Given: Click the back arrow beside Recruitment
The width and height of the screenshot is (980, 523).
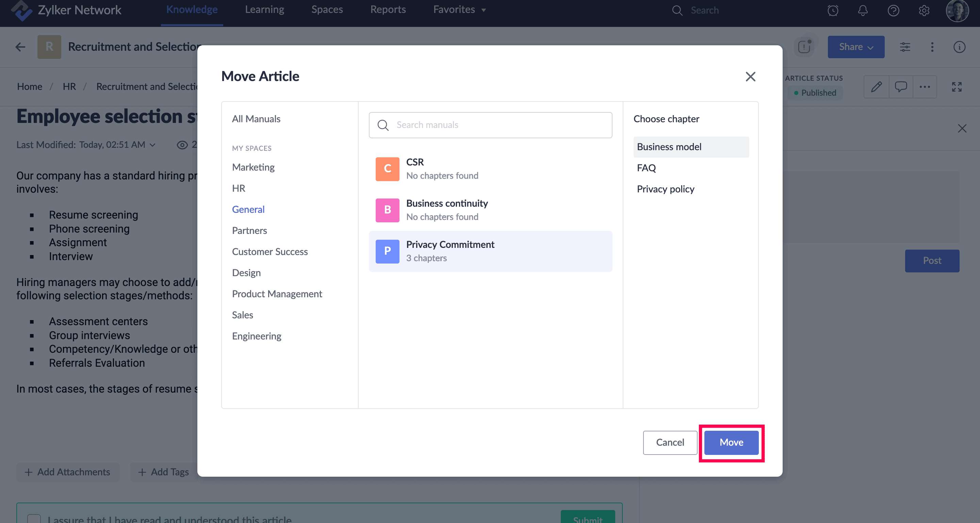Looking at the screenshot, I should [x=20, y=47].
